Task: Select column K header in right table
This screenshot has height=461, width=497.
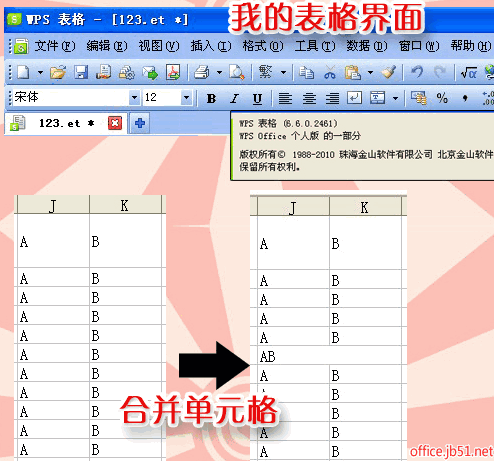Action: pos(365,207)
